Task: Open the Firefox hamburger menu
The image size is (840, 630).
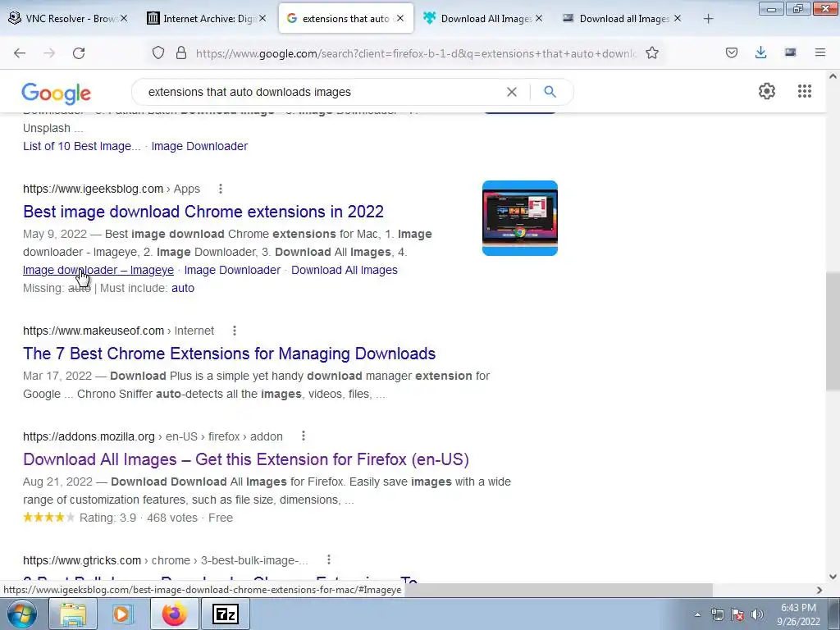Action: tap(819, 52)
